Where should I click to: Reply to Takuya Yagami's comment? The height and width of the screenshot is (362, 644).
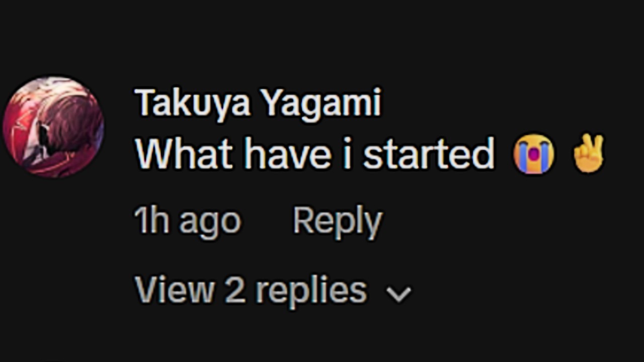[x=338, y=221]
